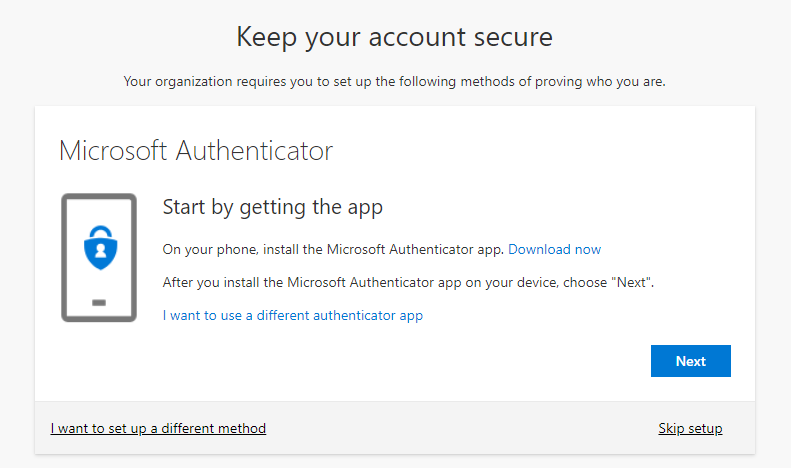
Task: Click the Skip setup link
Action: point(690,428)
